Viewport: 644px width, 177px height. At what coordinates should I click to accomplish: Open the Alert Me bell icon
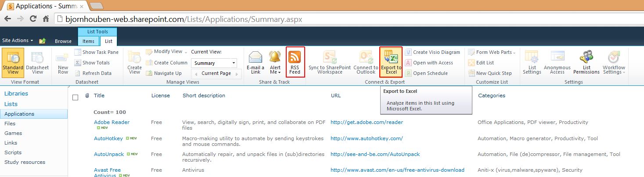tap(275, 57)
